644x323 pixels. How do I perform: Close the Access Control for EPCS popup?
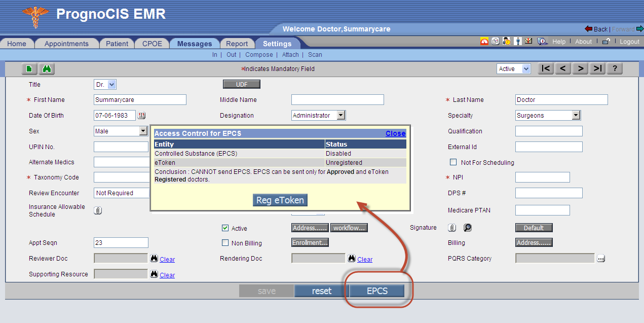[x=396, y=133]
